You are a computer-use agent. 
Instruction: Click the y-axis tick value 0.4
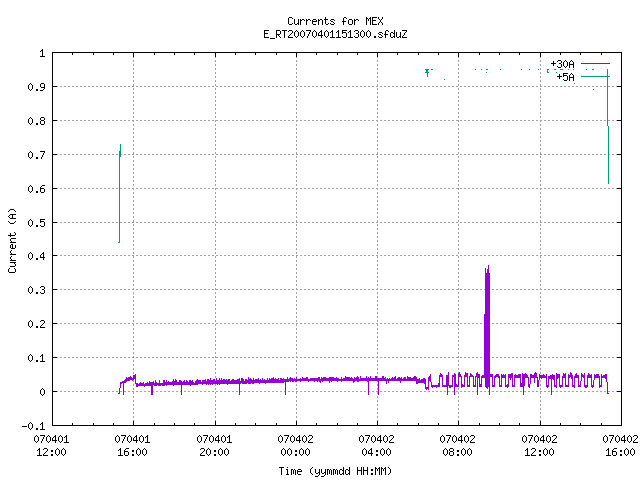pos(36,256)
